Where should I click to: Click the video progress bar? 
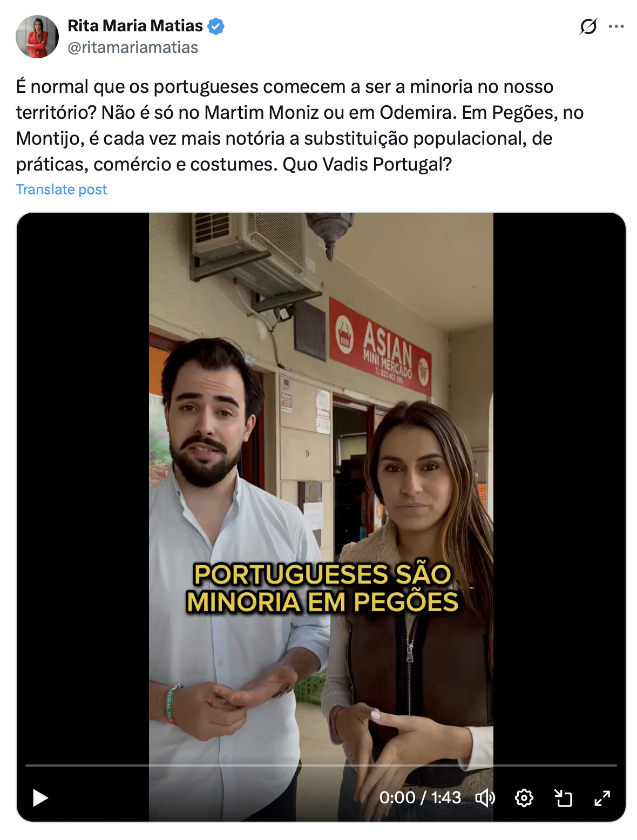321,765
